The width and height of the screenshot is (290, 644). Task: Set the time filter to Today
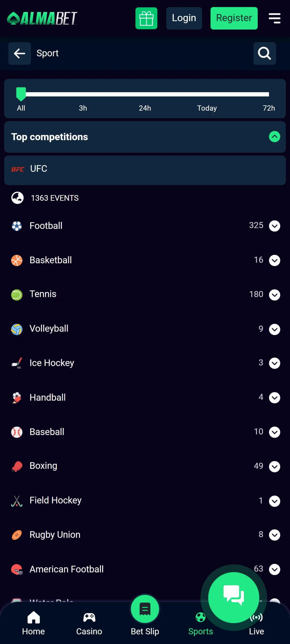click(x=207, y=108)
